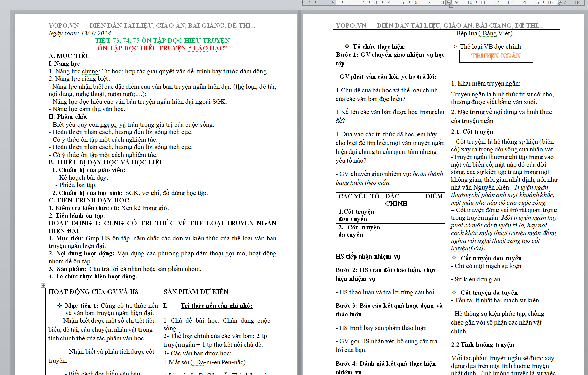Click 'Bước 2: HS trao đổi thảo luận'
This screenshot has width=588, height=375.
pyautogui.click(x=386, y=274)
